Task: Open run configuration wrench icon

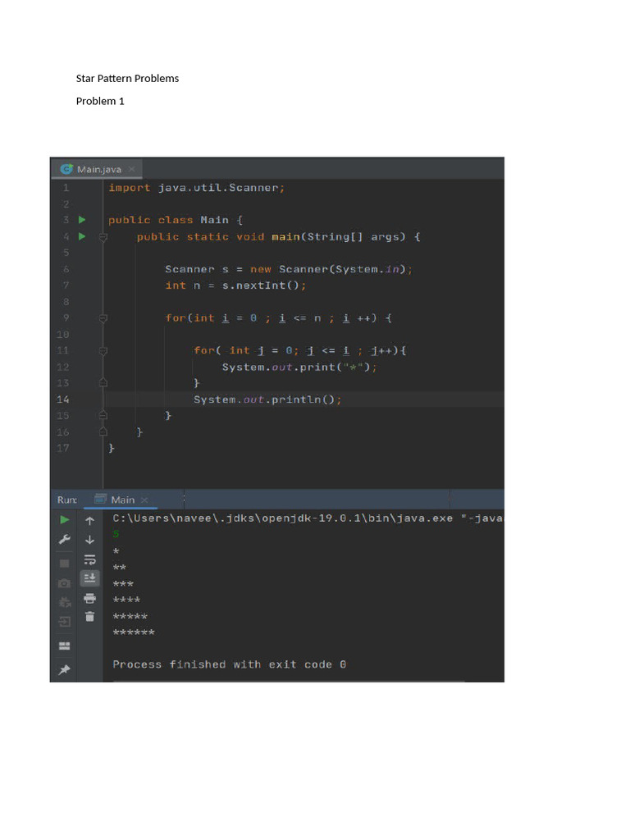Action: tap(64, 540)
